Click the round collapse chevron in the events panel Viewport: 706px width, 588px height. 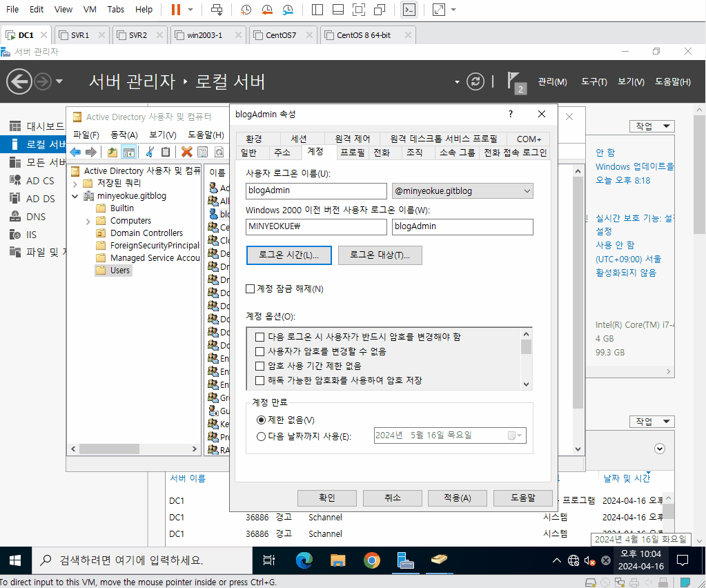(660, 449)
